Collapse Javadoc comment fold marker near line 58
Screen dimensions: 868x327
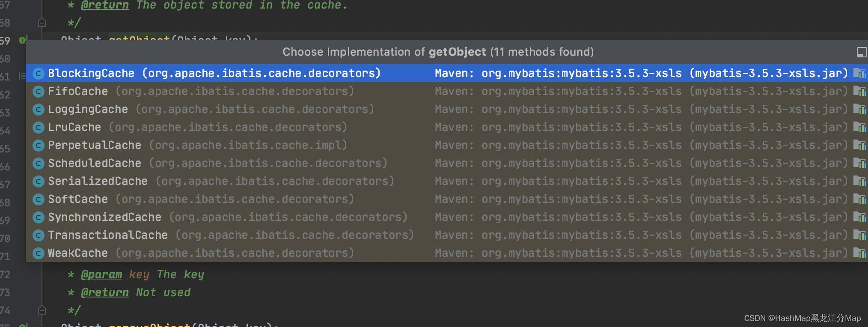click(42, 23)
